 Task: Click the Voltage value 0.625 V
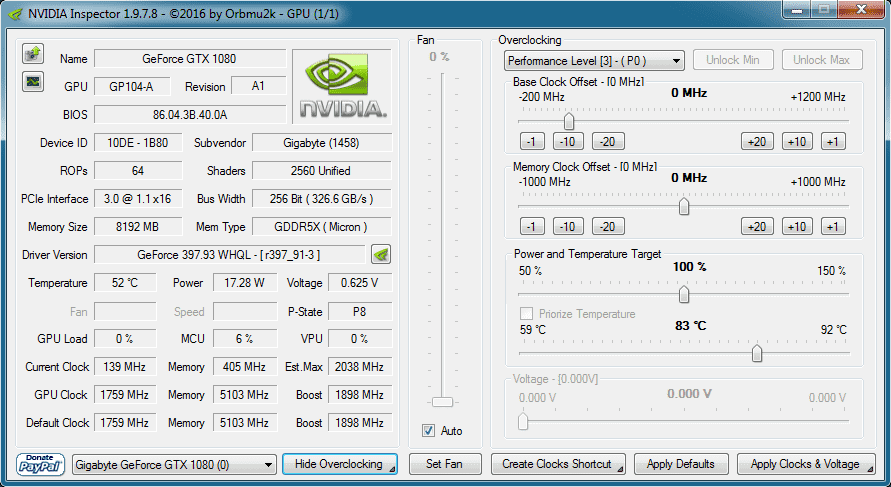360,283
